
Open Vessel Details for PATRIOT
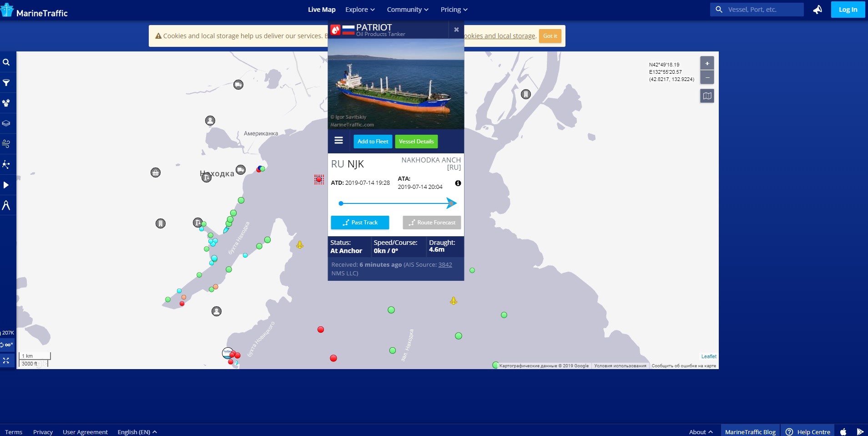(416, 142)
